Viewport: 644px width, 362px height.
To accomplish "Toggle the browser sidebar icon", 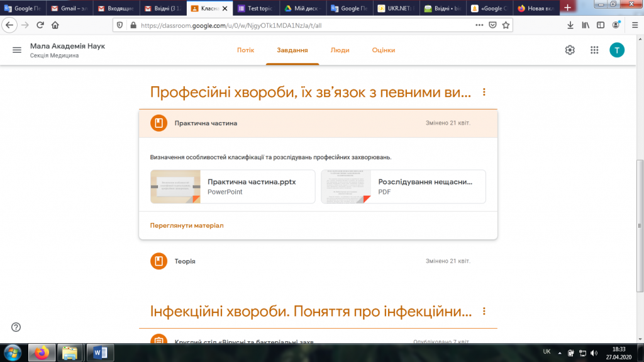I will [601, 25].
